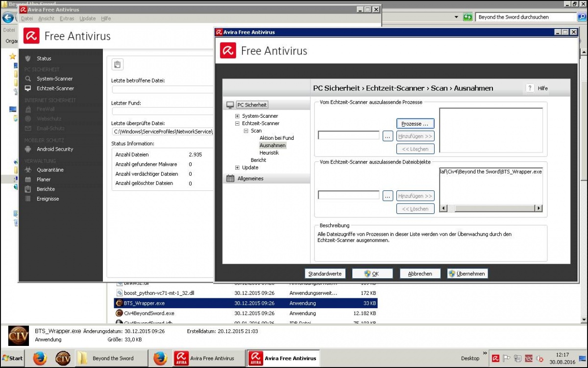Screen dimensions: 588x368
Task: Expand the System-Scanner tree node
Action: coord(238,116)
